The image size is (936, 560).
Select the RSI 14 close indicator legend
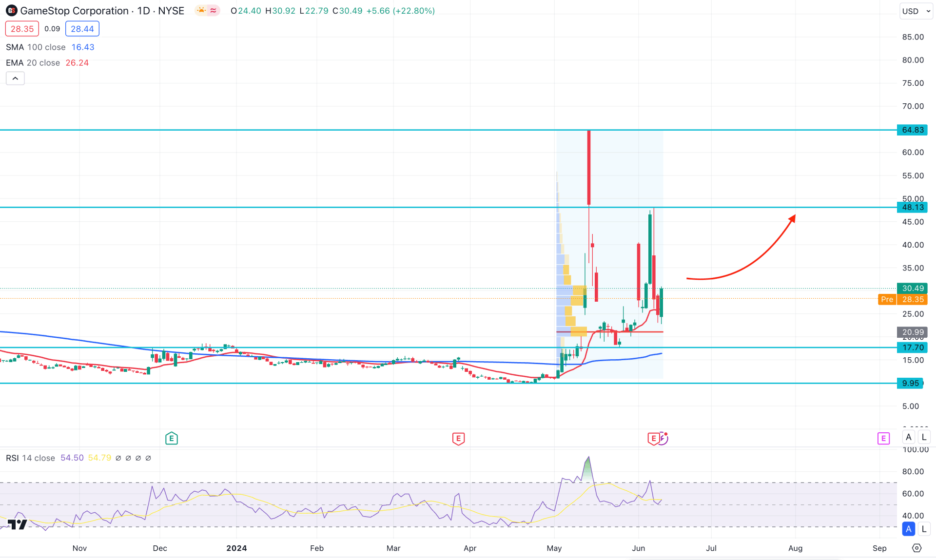point(30,458)
